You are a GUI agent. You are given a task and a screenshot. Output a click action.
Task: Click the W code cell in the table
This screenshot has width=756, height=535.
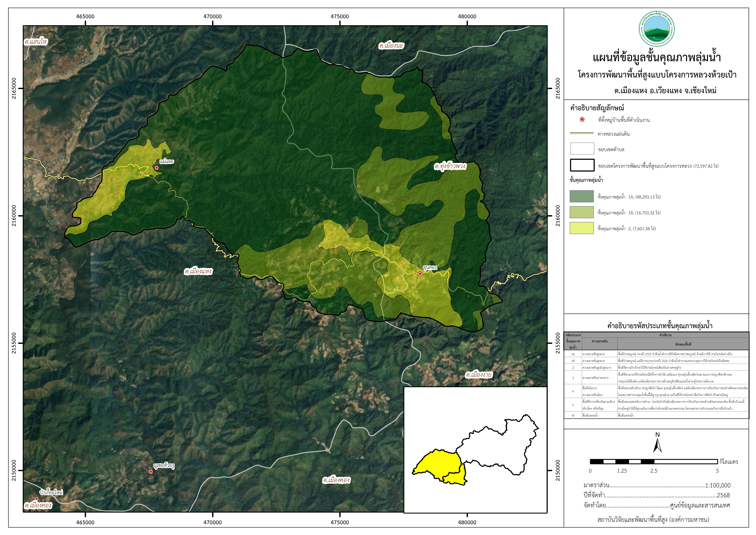click(573, 415)
